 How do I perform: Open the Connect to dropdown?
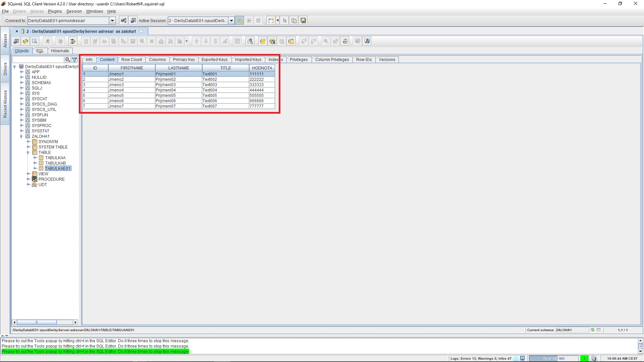pyautogui.click(x=112, y=20)
